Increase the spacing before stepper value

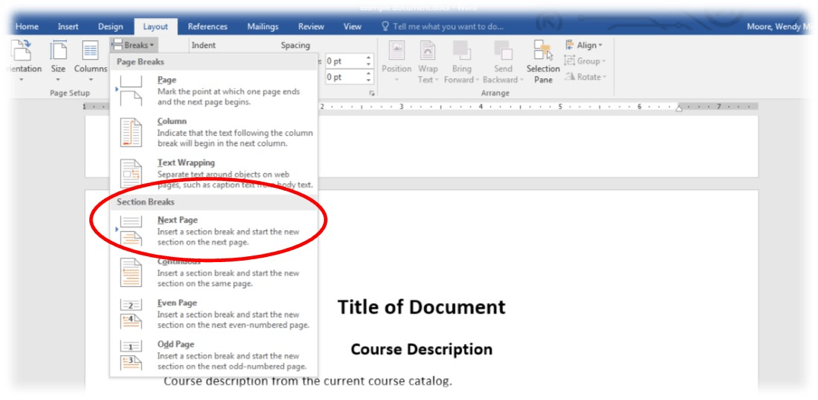point(369,58)
